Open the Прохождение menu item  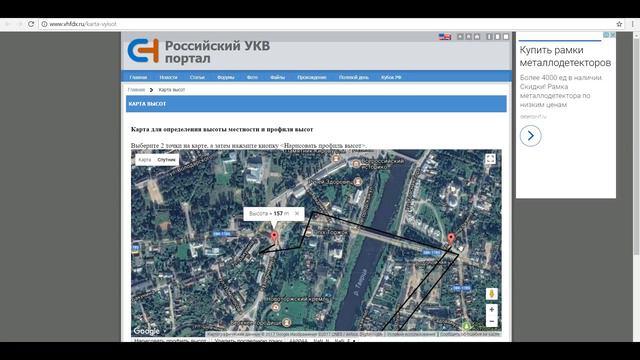pyautogui.click(x=312, y=77)
